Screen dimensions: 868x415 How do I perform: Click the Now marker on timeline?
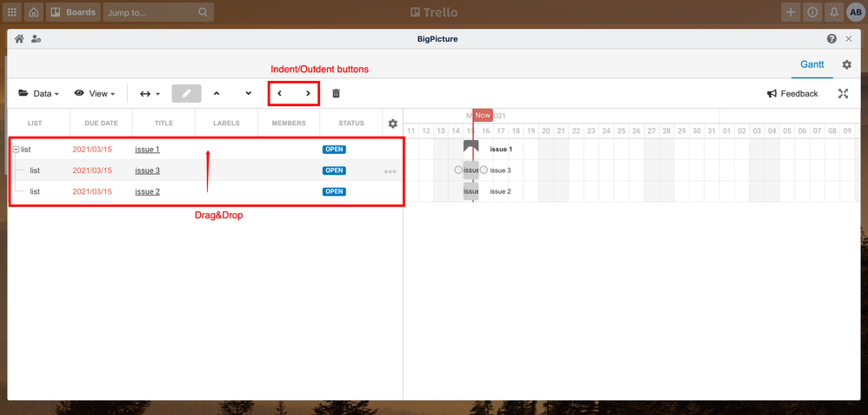[x=483, y=115]
